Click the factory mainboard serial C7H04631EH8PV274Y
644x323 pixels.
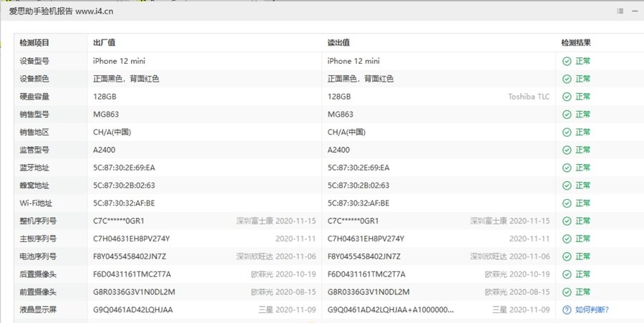pyautogui.click(x=132, y=238)
